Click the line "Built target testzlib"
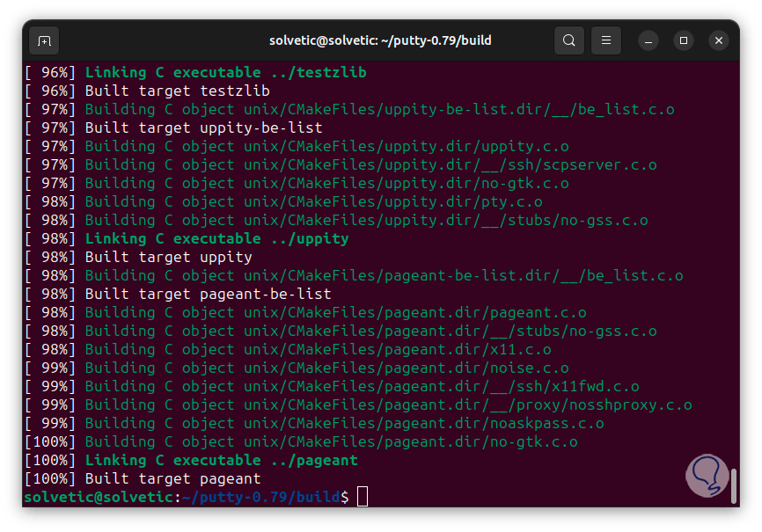762x532 pixels. pyautogui.click(x=147, y=91)
